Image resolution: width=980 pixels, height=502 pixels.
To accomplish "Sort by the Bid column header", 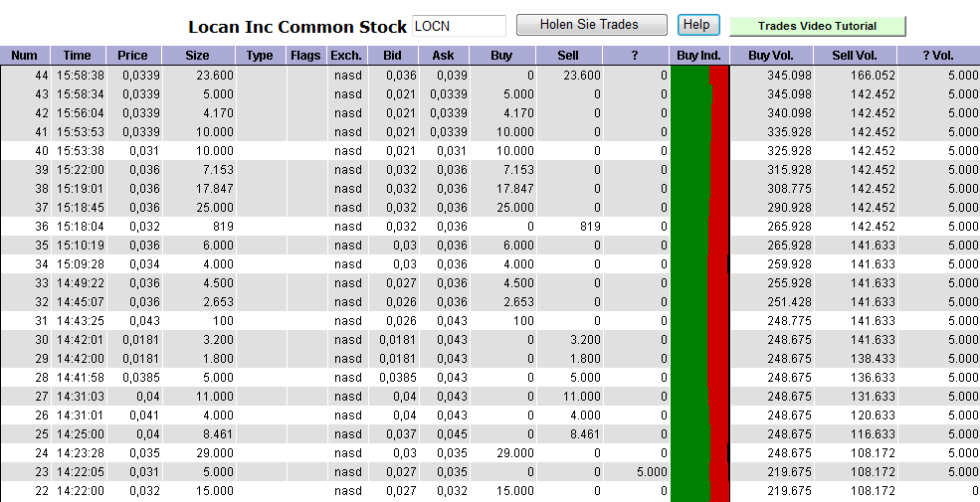I will coord(393,56).
